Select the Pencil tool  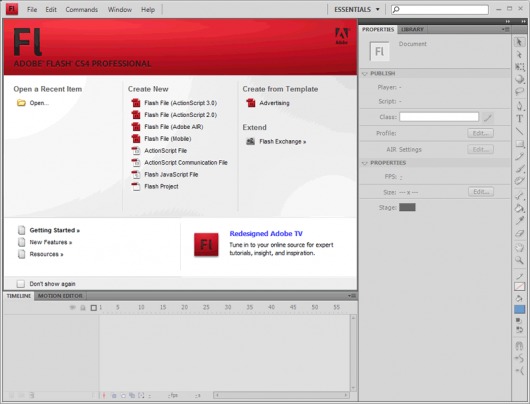(x=520, y=157)
